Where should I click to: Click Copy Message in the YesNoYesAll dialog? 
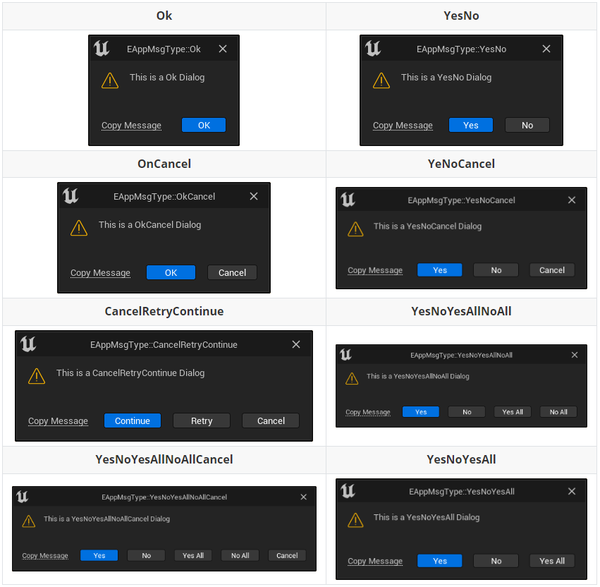click(375, 561)
